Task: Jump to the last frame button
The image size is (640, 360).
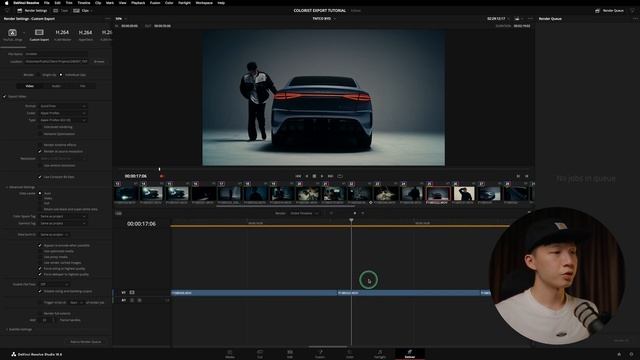Action: coord(331,176)
